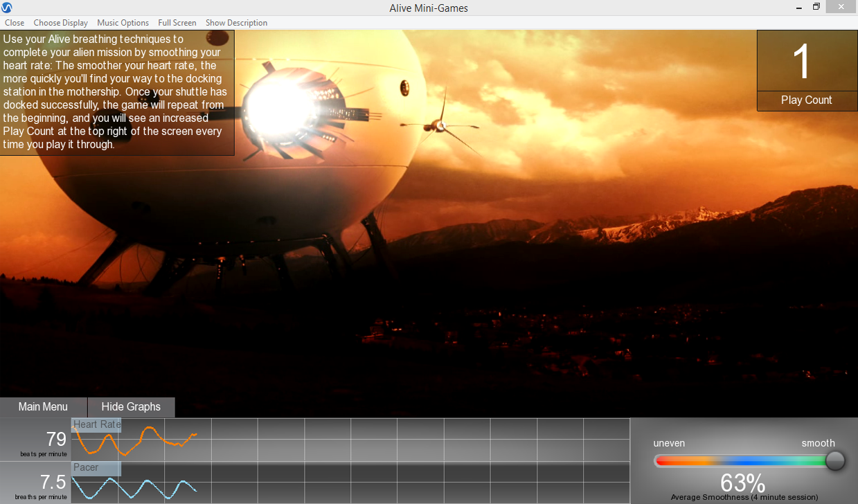Click the Play Count box
This screenshot has width=858, height=504.
pos(806,70)
